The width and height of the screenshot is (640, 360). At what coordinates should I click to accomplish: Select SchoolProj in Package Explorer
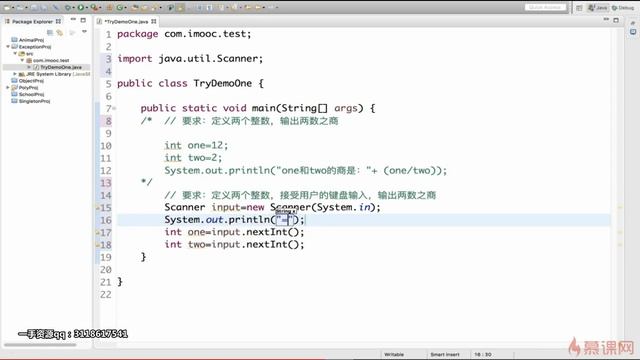pos(31,94)
